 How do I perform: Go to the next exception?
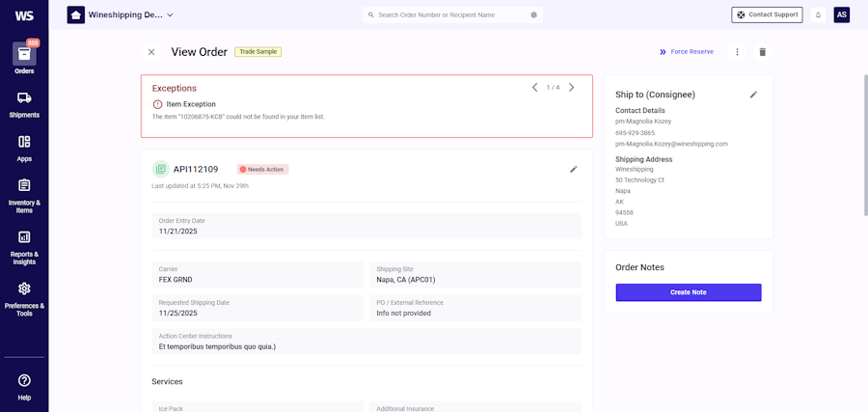[x=571, y=88]
